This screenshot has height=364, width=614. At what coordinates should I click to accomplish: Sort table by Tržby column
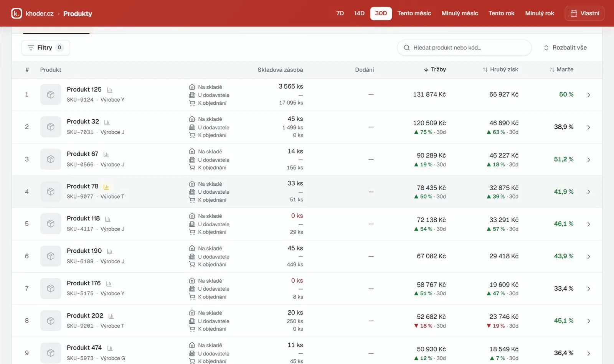coord(435,69)
